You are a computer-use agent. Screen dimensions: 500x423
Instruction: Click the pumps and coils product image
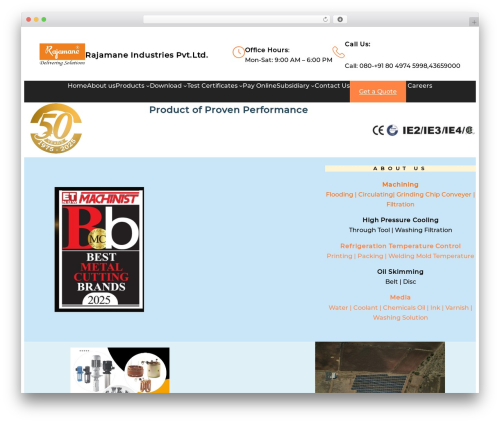point(120,370)
